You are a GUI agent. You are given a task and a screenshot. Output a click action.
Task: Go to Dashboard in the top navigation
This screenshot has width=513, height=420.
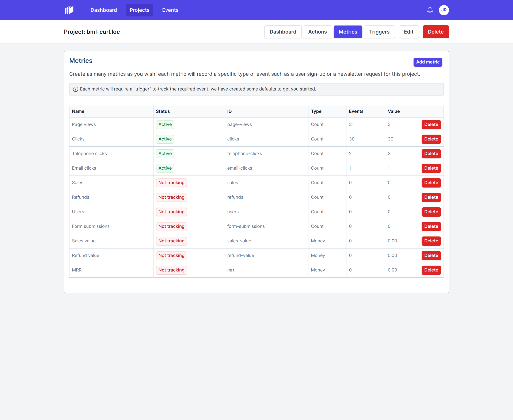click(104, 10)
